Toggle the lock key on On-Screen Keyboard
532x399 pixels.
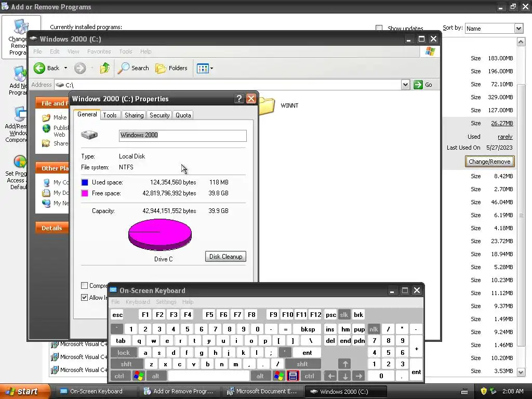click(x=124, y=353)
